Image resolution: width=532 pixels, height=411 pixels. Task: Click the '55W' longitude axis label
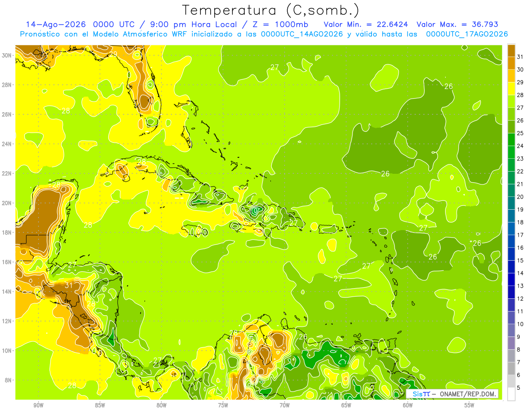(x=469, y=405)
